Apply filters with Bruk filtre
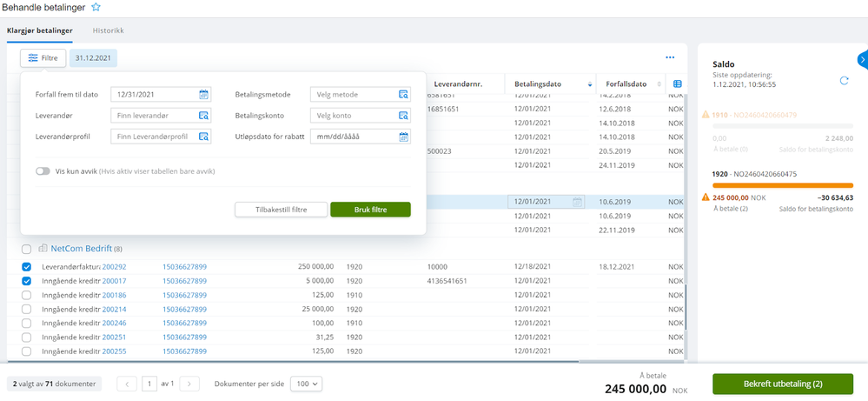868x401 pixels. [x=370, y=210]
